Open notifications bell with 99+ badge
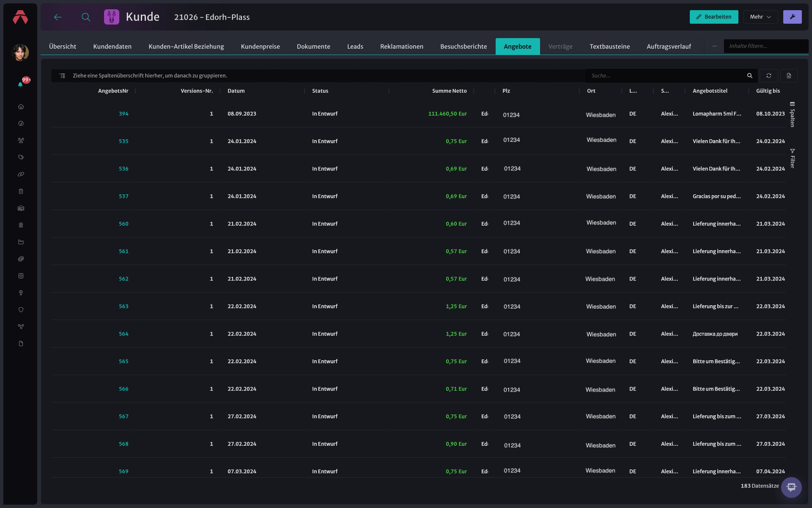This screenshot has height=508, width=812. click(x=20, y=84)
